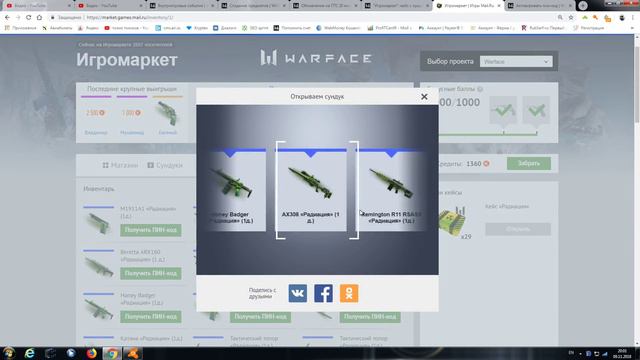Share the win on Facebook
This screenshot has width=640, height=360.
coord(323,293)
